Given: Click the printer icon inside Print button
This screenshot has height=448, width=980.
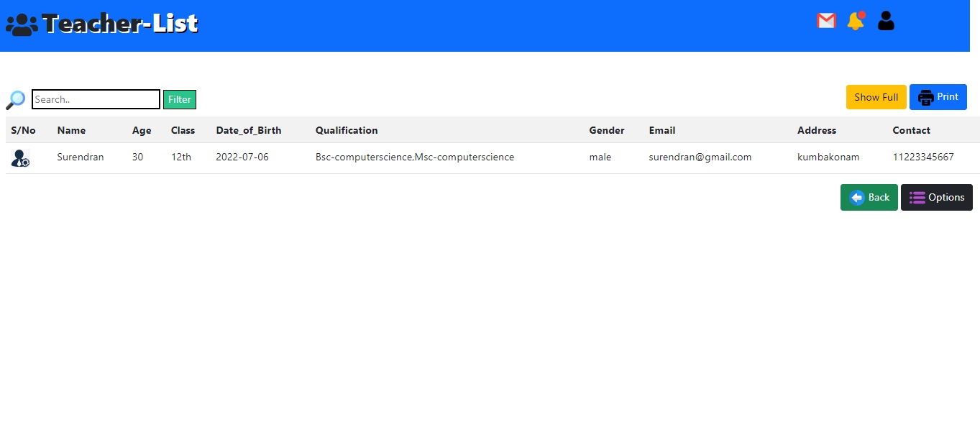Looking at the screenshot, I should point(926,96).
